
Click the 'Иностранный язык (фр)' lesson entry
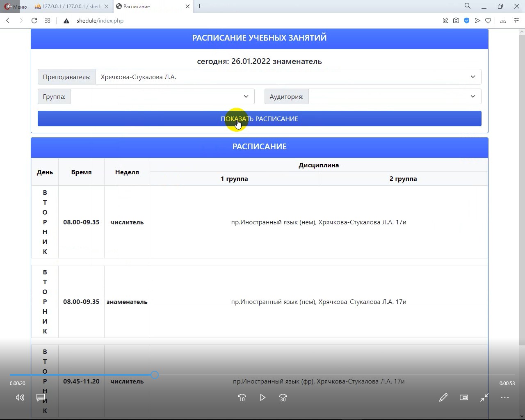coord(319,381)
